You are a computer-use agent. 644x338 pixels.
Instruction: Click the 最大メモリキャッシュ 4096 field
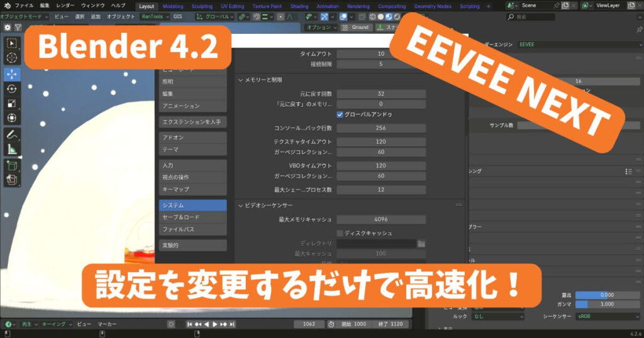click(x=381, y=219)
